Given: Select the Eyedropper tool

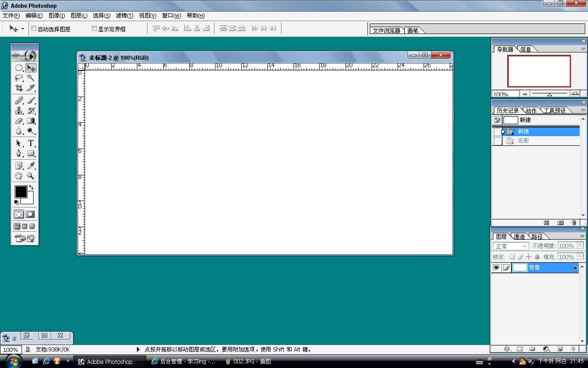Looking at the screenshot, I should click(31, 166).
